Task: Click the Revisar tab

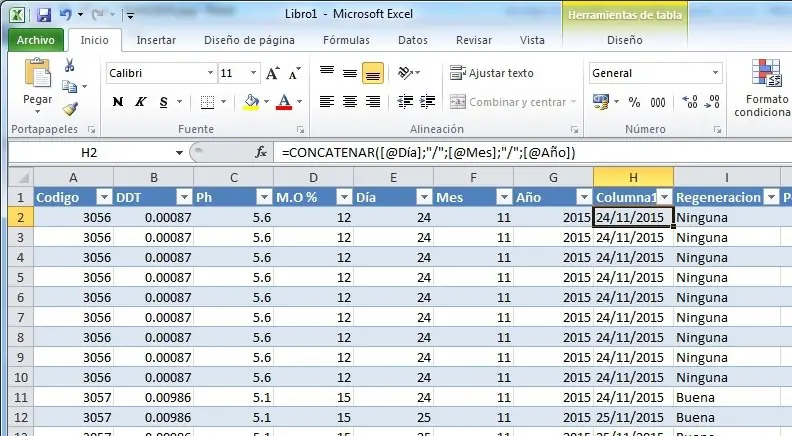Action: [474, 40]
